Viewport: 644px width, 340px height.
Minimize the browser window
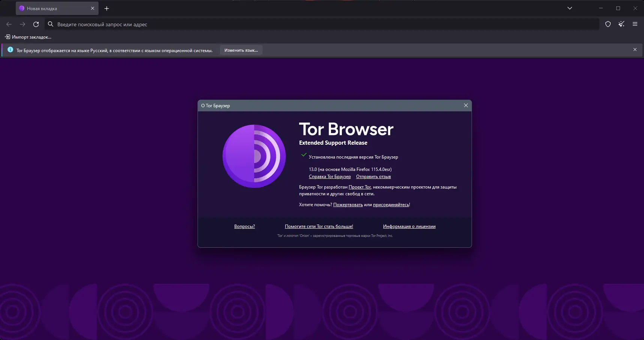click(601, 8)
